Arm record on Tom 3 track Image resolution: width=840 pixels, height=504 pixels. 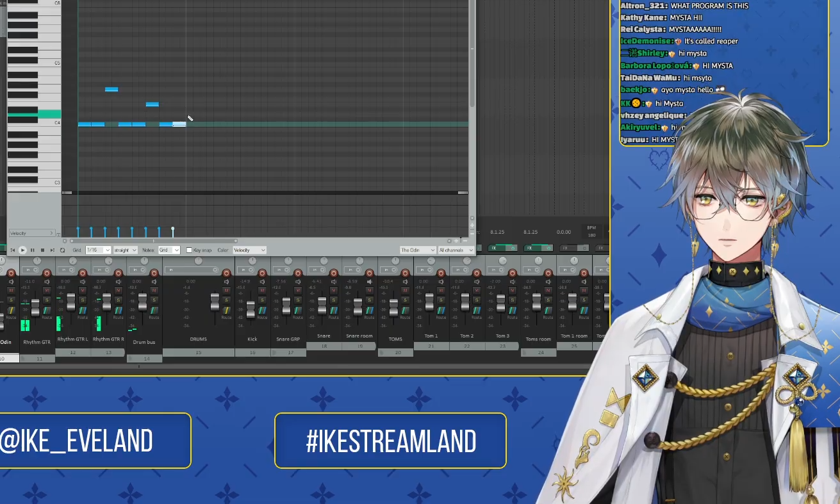pyautogui.click(x=513, y=273)
